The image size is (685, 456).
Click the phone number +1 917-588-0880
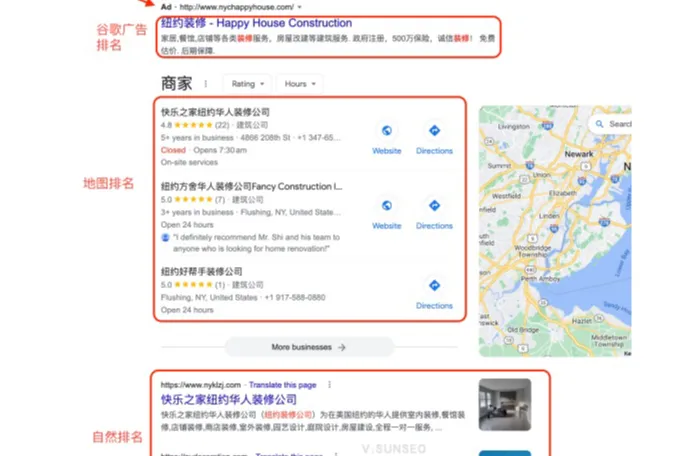(x=295, y=297)
